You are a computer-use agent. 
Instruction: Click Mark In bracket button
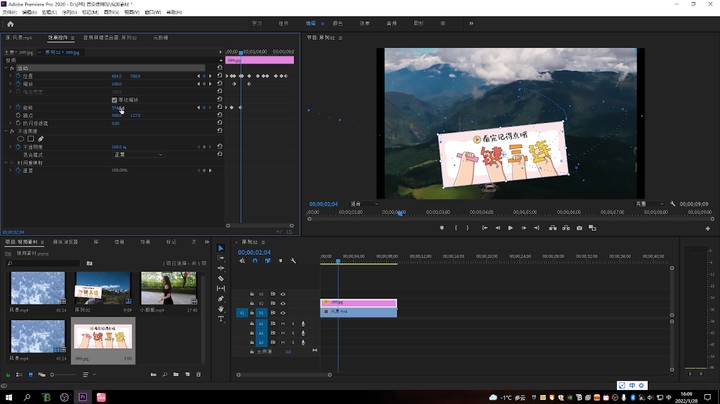click(456, 228)
